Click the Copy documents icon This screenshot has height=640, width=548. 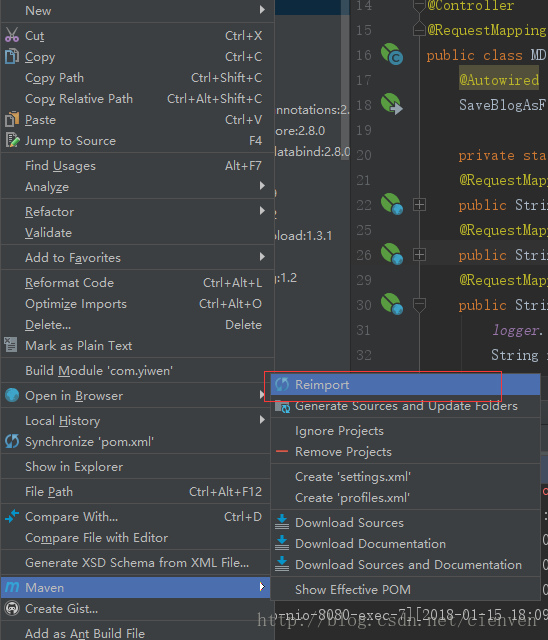click(12, 56)
